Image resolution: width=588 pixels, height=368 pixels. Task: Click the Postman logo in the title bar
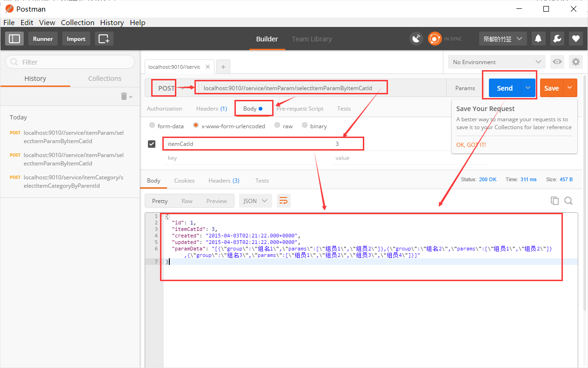click(x=9, y=9)
